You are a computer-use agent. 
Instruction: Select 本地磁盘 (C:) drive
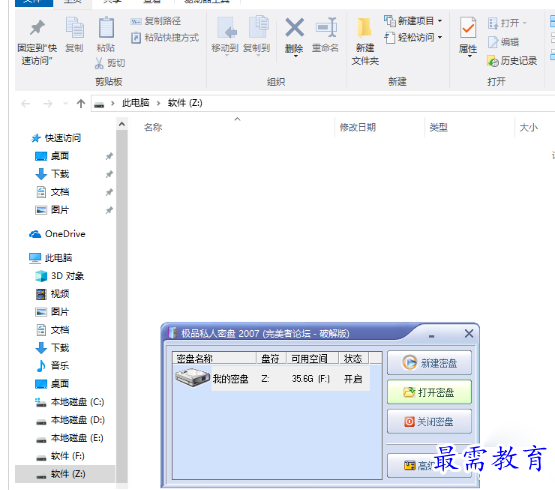click(x=70, y=402)
